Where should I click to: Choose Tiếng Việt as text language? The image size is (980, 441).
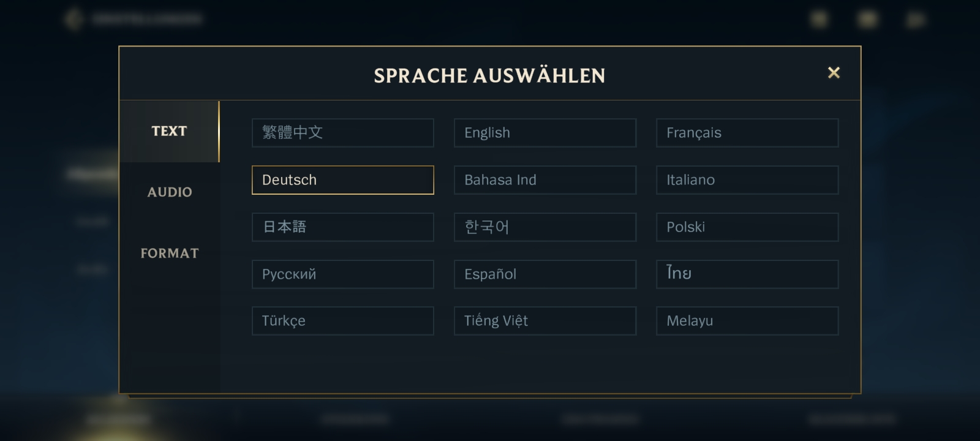click(x=545, y=321)
